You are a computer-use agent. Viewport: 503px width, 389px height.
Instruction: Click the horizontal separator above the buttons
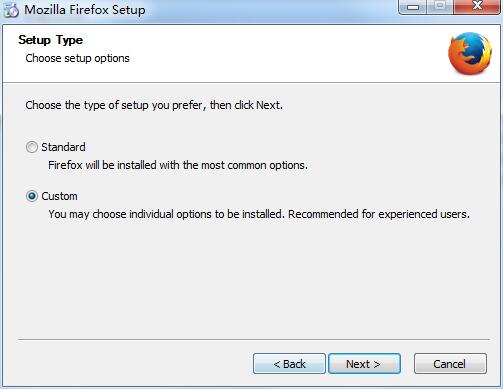coord(254,339)
